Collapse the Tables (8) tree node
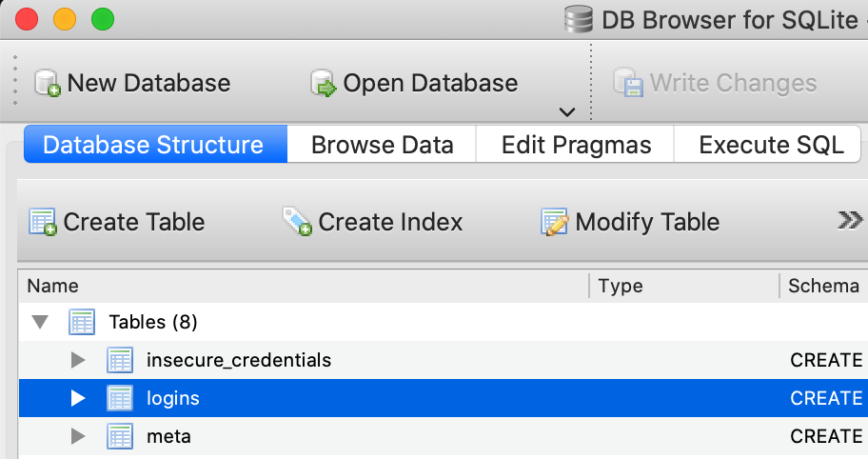Viewport: 868px width, 459px height. [x=40, y=323]
